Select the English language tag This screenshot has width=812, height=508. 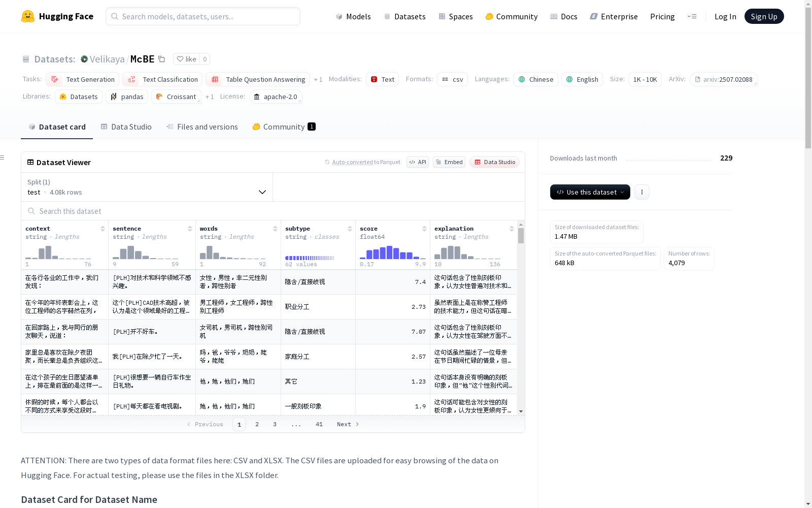[582, 79]
